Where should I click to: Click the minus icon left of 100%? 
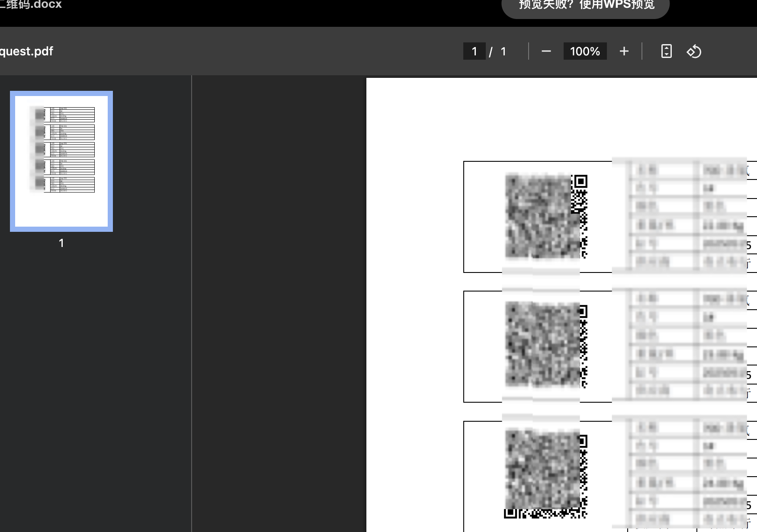coord(546,51)
